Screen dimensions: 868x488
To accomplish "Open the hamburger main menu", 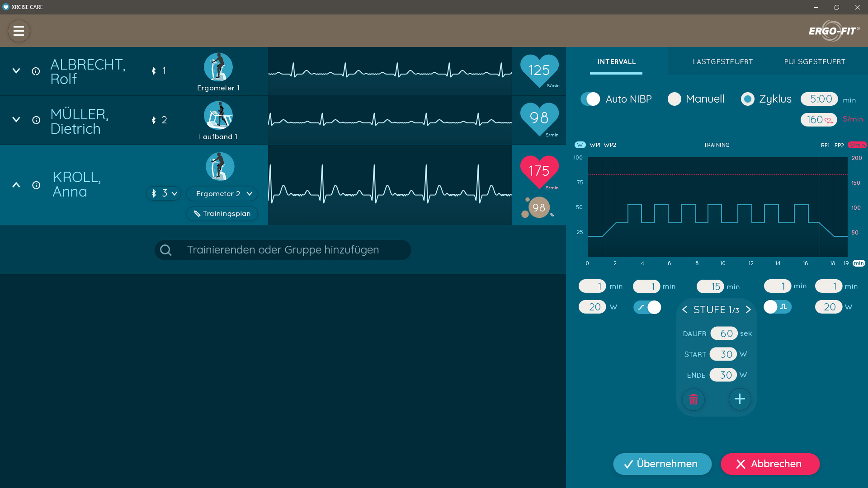I will coord(19,31).
